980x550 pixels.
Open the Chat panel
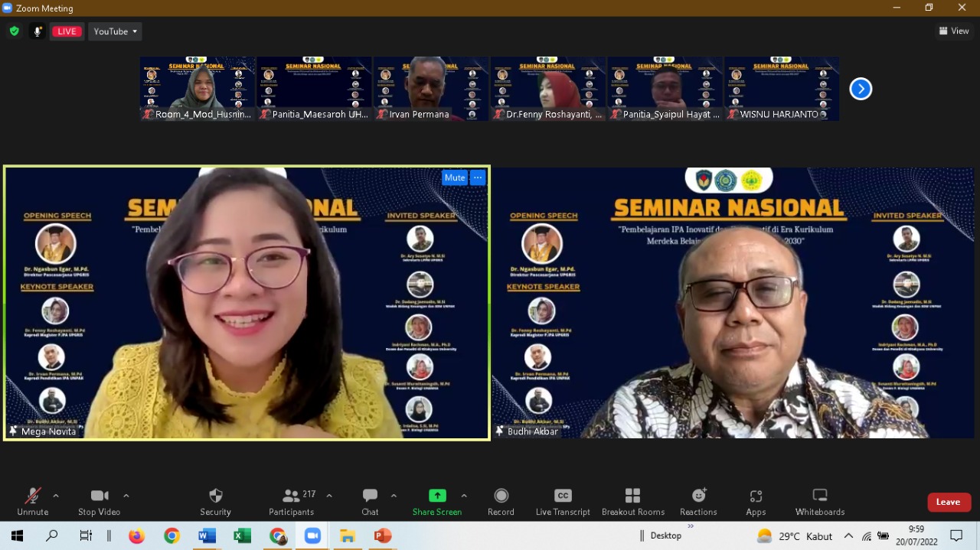pyautogui.click(x=370, y=501)
